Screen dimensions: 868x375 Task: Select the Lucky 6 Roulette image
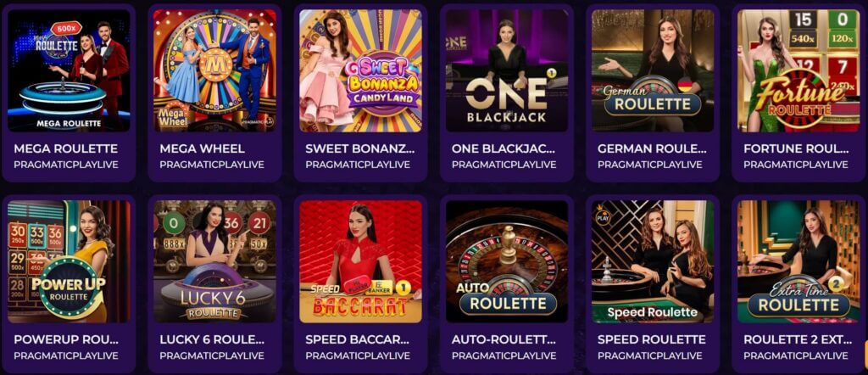214,261
